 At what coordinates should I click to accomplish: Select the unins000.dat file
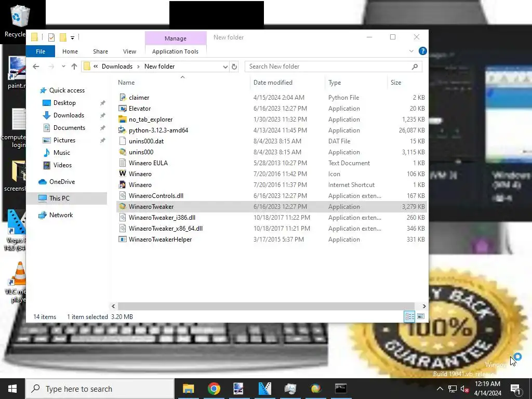coord(146,141)
